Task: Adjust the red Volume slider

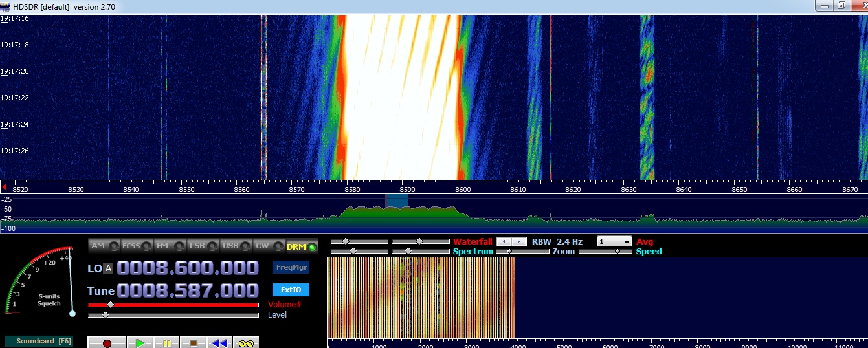Action: click(x=173, y=304)
